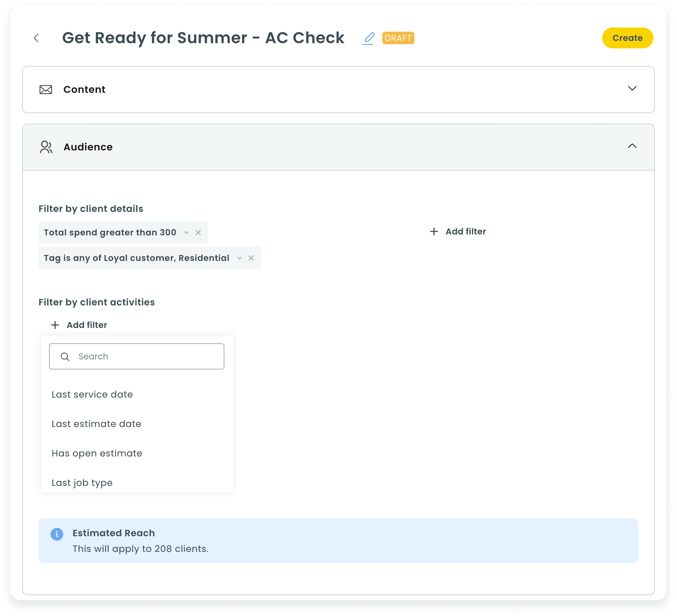Click the people icon beside Audience

46,147
